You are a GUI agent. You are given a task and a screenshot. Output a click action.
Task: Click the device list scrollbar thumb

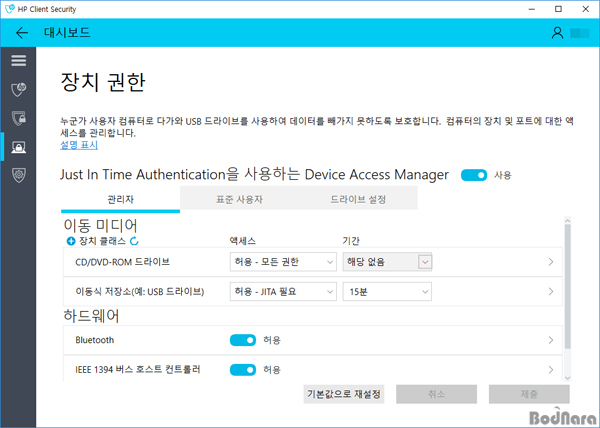[567, 286]
